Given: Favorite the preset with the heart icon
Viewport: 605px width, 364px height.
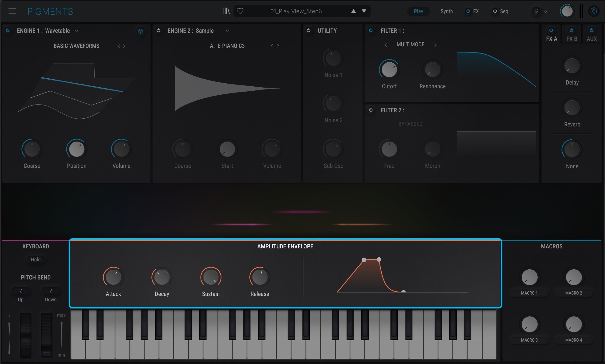Looking at the screenshot, I should [240, 11].
